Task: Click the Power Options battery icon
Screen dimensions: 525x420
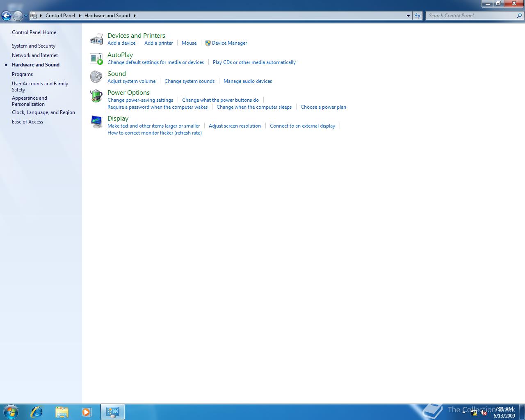Action: click(96, 96)
